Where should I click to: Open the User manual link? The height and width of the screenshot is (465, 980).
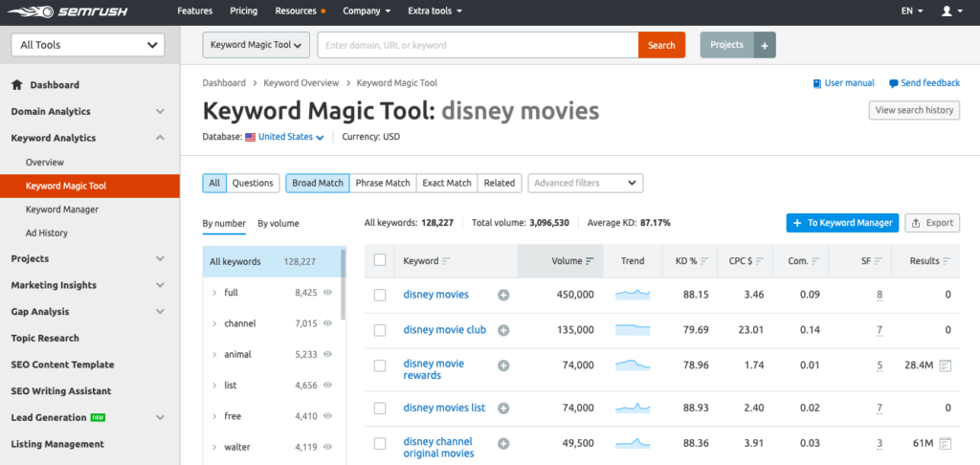(x=844, y=83)
